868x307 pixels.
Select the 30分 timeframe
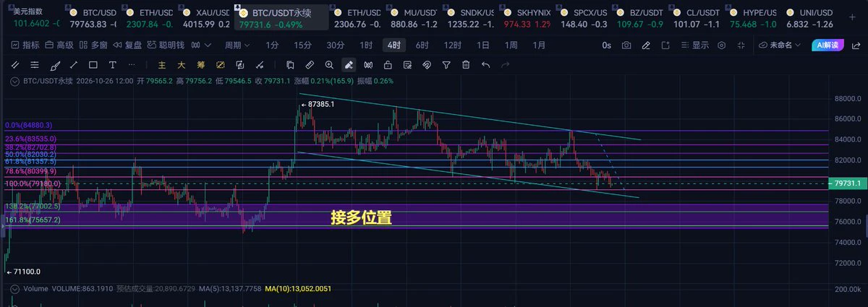tap(336, 45)
